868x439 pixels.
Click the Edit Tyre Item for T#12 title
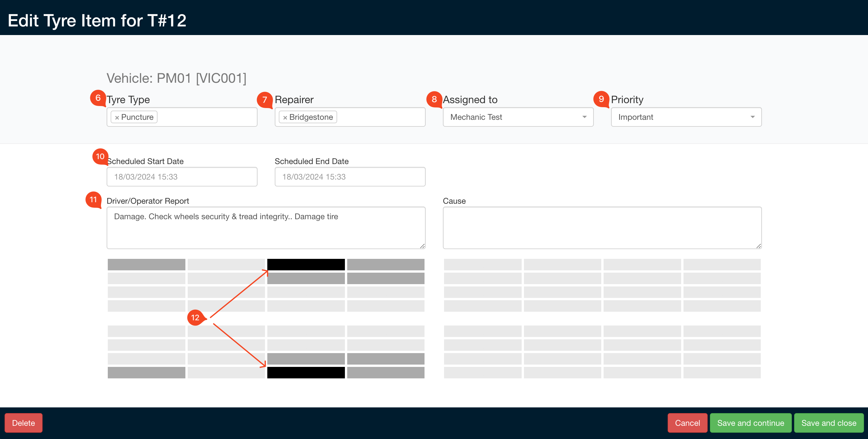pyautogui.click(x=97, y=21)
